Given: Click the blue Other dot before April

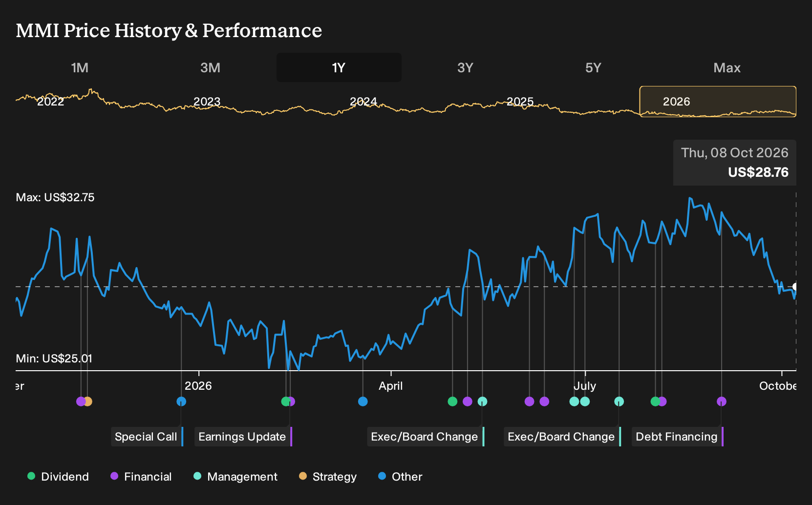Looking at the screenshot, I should click(x=363, y=401).
